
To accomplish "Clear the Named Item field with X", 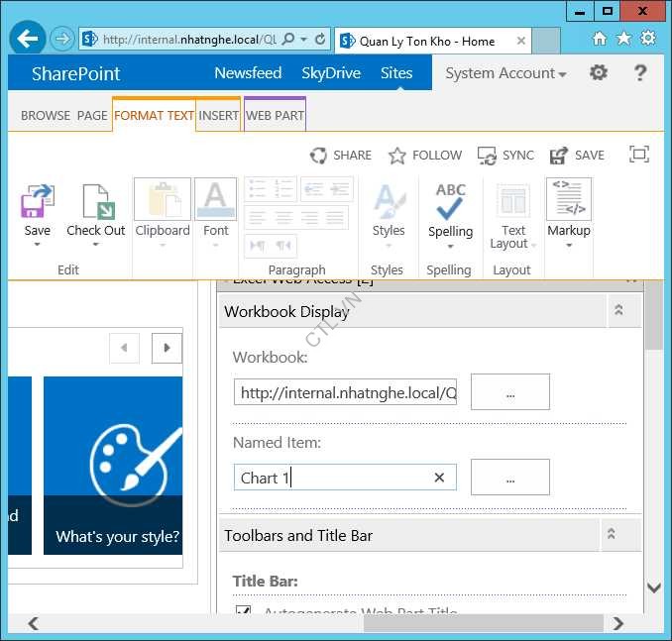I will pos(439,478).
